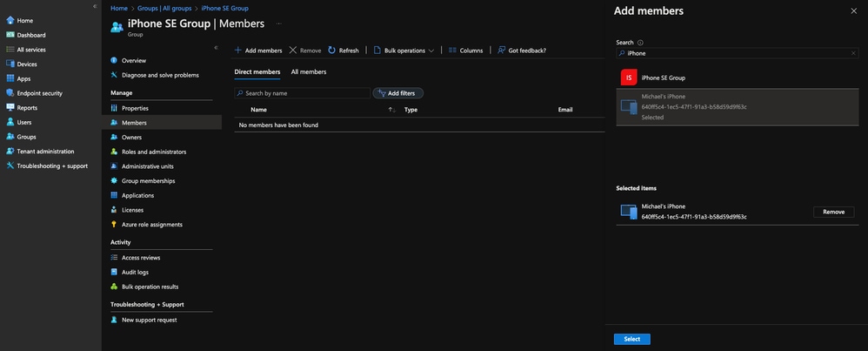This screenshot has width=868, height=351.
Task: Click the Reports icon in the left navigation
Action: [10, 108]
